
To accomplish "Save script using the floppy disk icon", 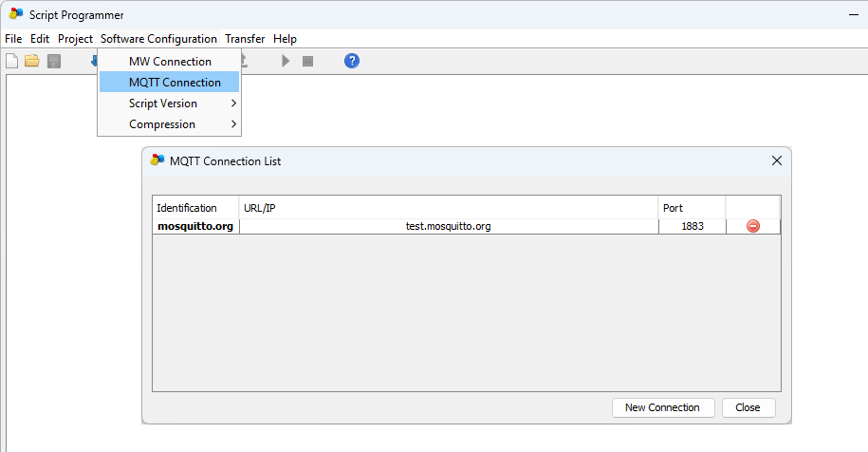I will pyautogui.click(x=54, y=61).
